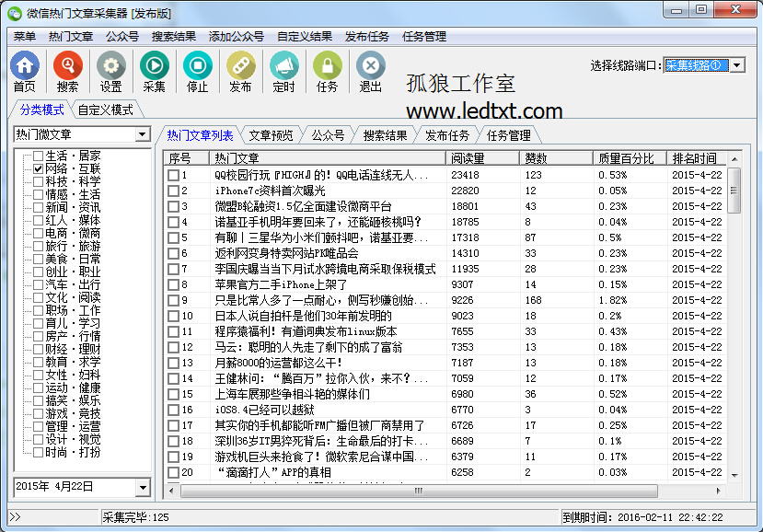Switch to the 文章预览 tab

point(271,135)
